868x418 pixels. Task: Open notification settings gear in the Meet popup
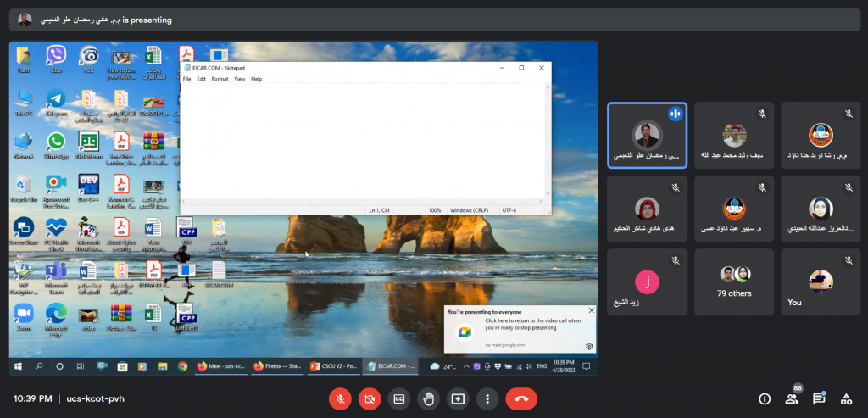589,346
